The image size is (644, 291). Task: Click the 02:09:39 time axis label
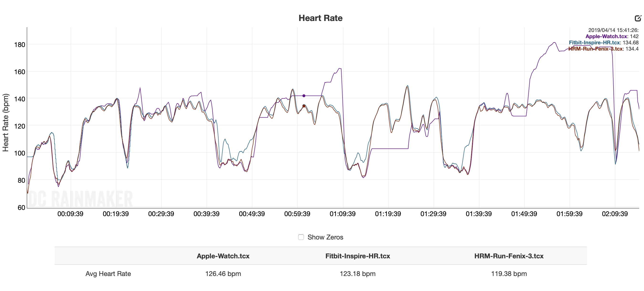point(615,214)
